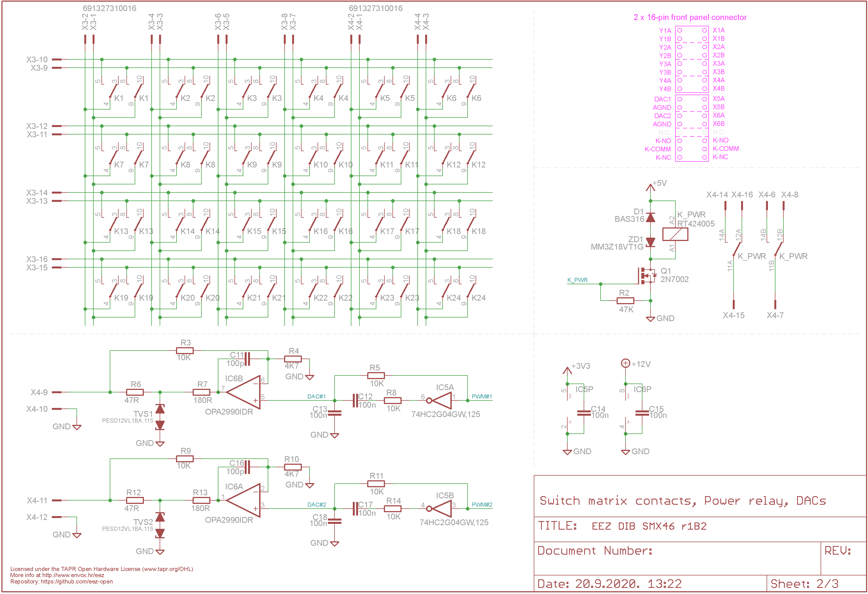
Task: Click the "2 x 16-pin front panel connector" heading
Action: click(690, 17)
